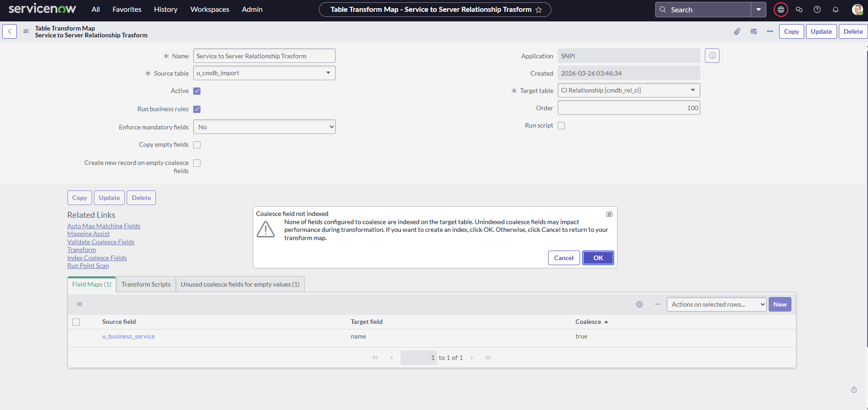This screenshot has height=410, width=868.
Task: Open the help question mark icon
Action: 817,10
